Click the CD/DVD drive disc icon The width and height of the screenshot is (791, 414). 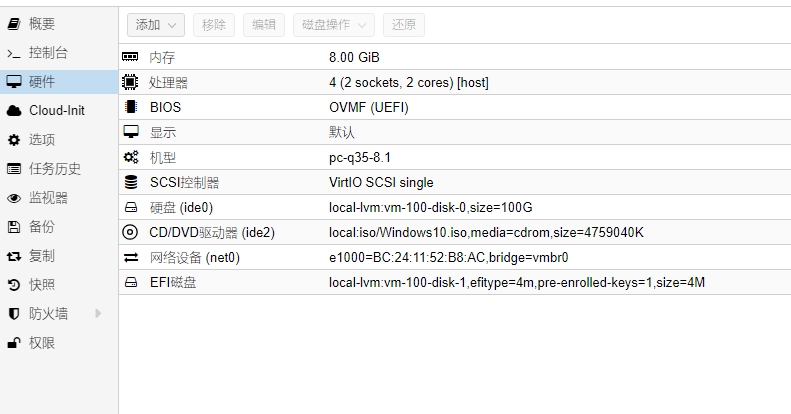click(130, 232)
